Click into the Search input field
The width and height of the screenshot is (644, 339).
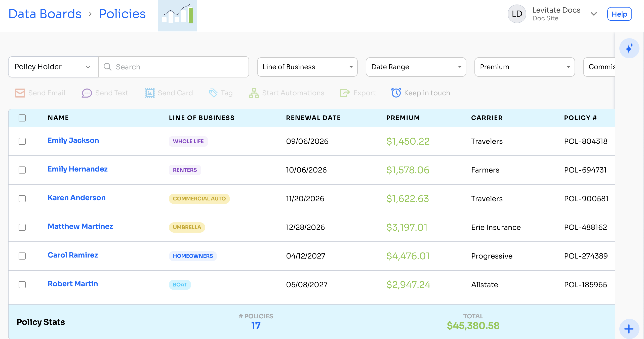tap(174, 67)
